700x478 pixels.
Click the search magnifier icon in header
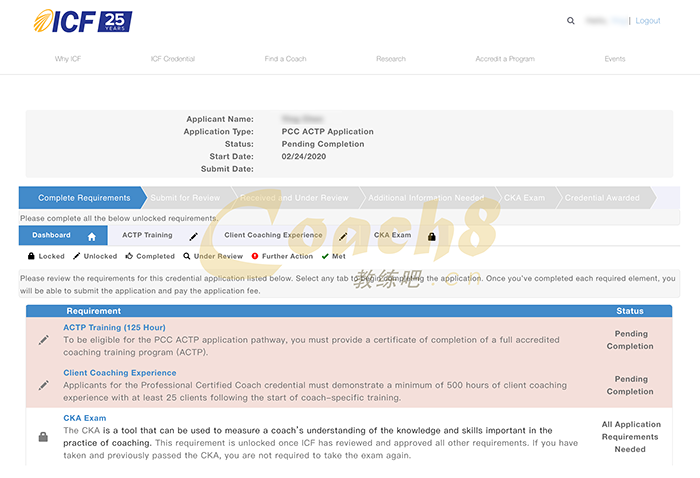(571, 21)
